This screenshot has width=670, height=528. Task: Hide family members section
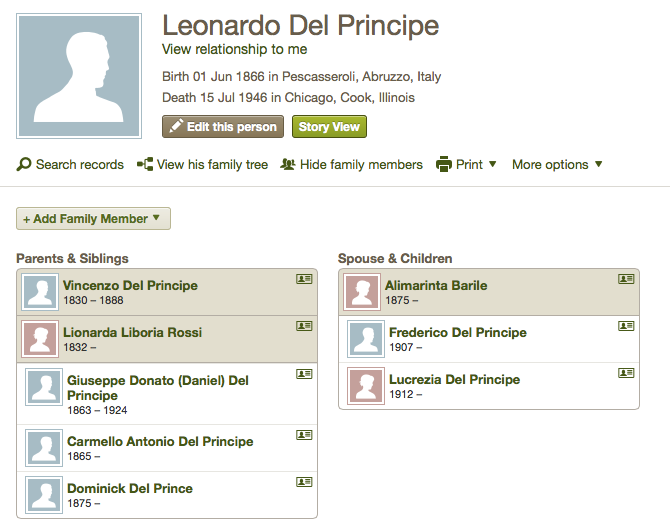(351, 164)
